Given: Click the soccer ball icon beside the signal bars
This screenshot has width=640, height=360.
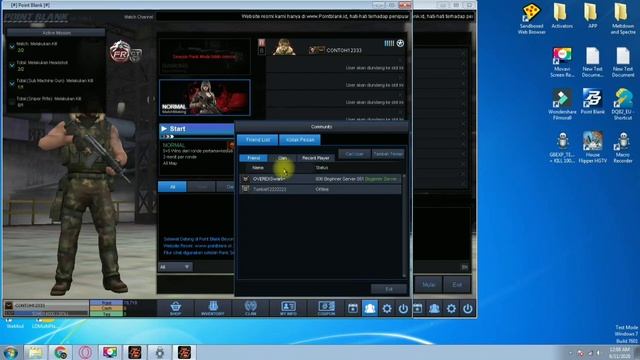Looking at the screenshot, I should [x=400, y=43].
